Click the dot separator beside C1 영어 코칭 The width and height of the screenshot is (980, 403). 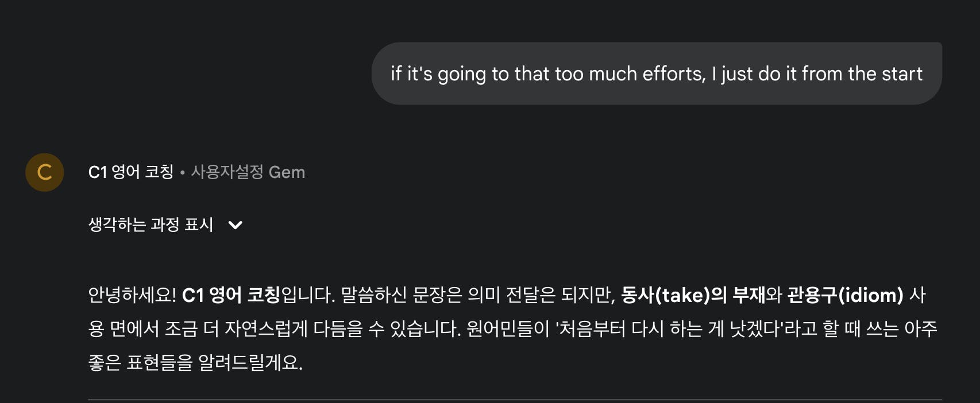point(181,172)
